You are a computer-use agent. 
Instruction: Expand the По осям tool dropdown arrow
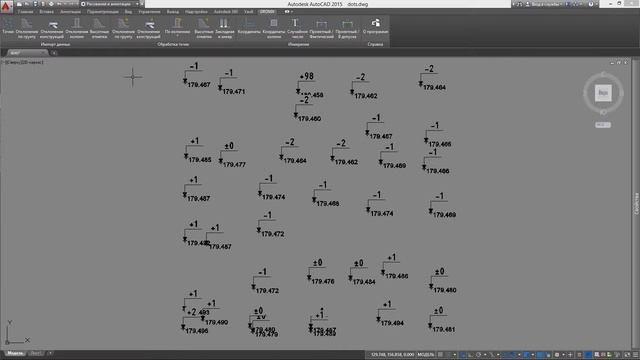(x=178, y=36)
